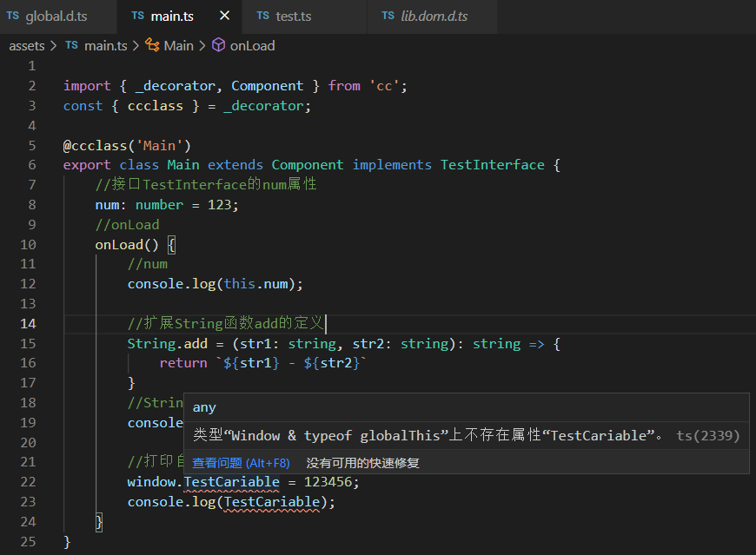Close the main.ts editor tab
This screenshot has width=756, height=555.
click(225, 17)
